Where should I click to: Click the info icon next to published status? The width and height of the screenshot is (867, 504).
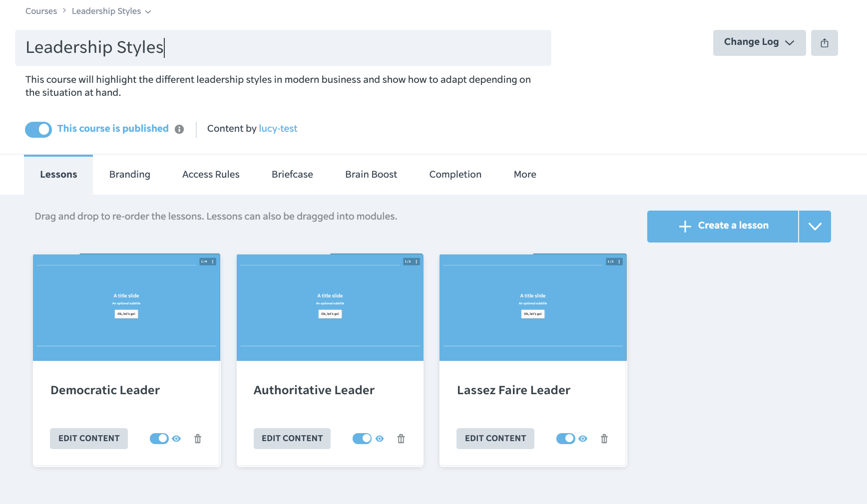pos(179,129)
